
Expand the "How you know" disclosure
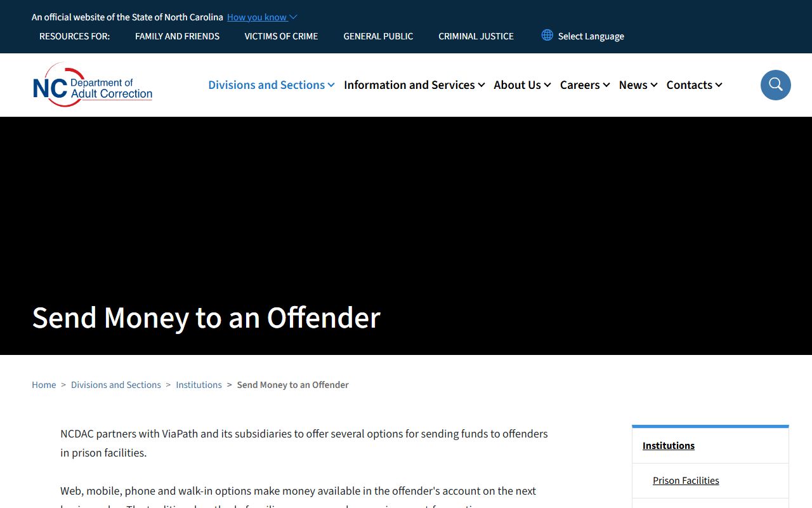[262, 17]
